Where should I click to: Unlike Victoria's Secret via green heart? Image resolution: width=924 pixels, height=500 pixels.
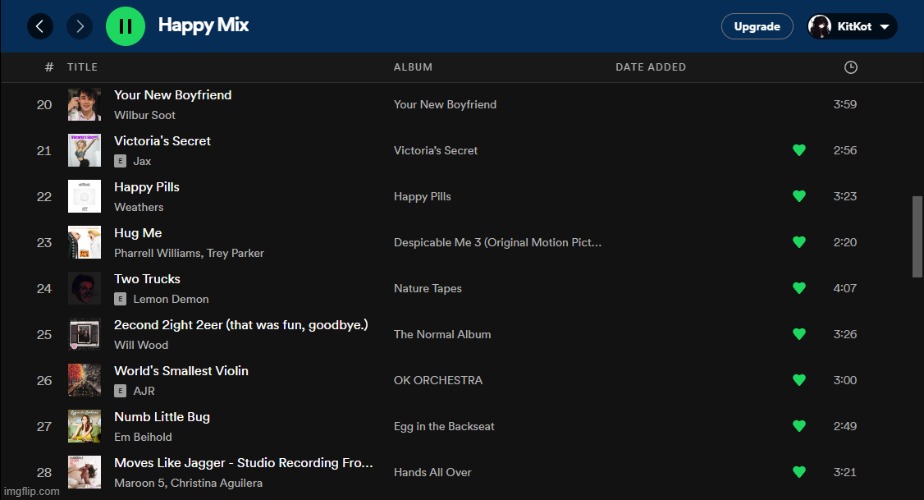(x=799, y=150)
